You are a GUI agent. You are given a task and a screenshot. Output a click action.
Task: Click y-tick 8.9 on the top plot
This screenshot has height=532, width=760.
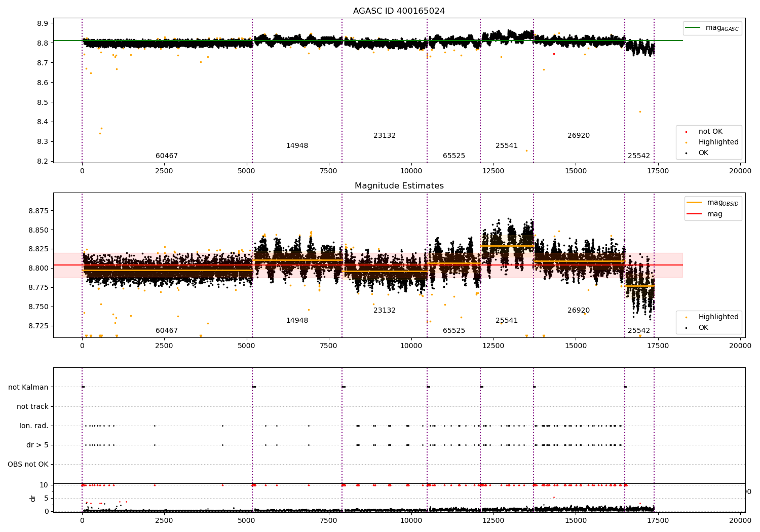pyautogui.click(x=43, y=23)
